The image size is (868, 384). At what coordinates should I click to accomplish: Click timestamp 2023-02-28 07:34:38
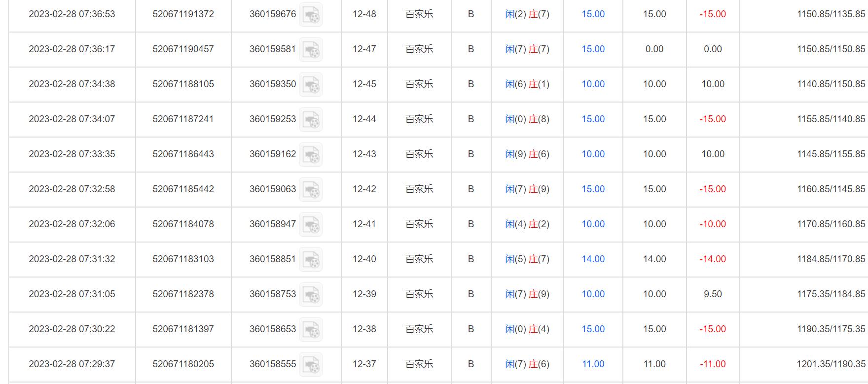click(72, 84)
